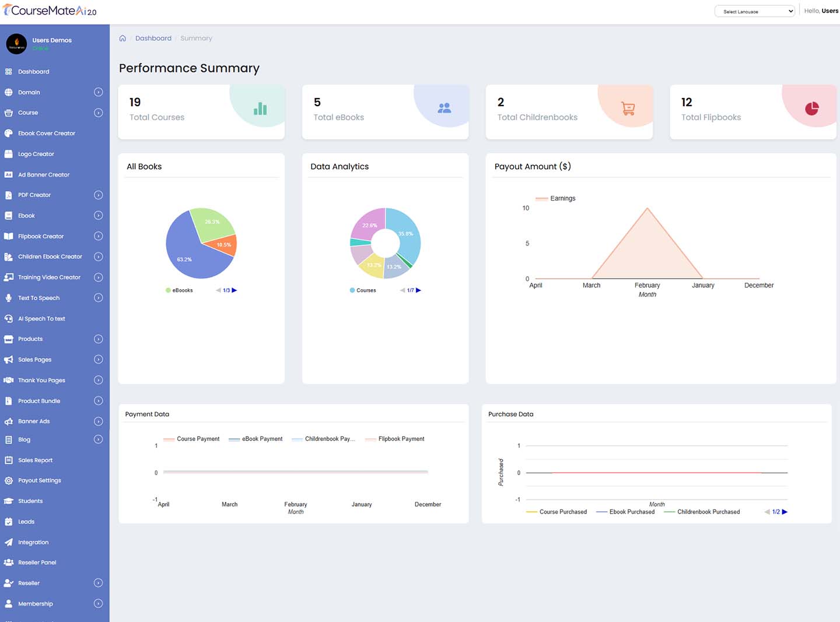The height and width of the screenshot is (622, 840).
Task: Click the pie chart icon on Total Flipbooks
Action: tap(812, 108)
